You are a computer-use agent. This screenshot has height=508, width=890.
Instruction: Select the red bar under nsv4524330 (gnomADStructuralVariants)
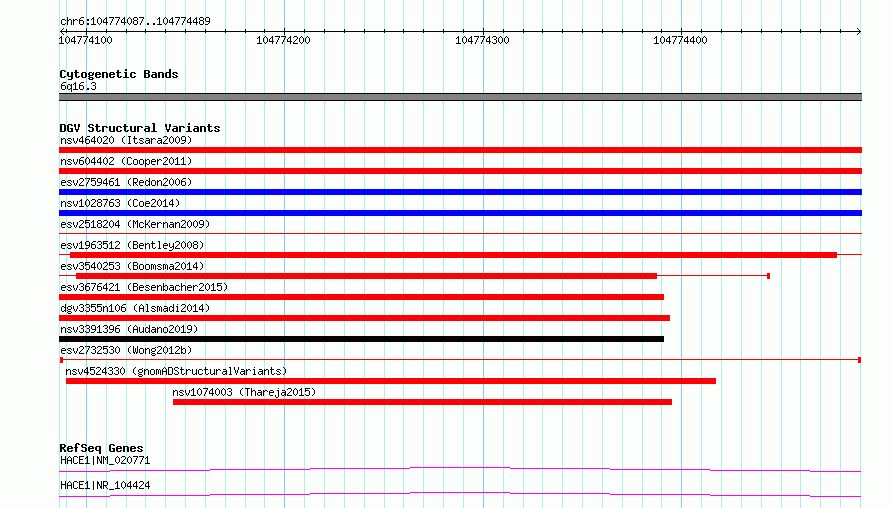coord(391,381)
